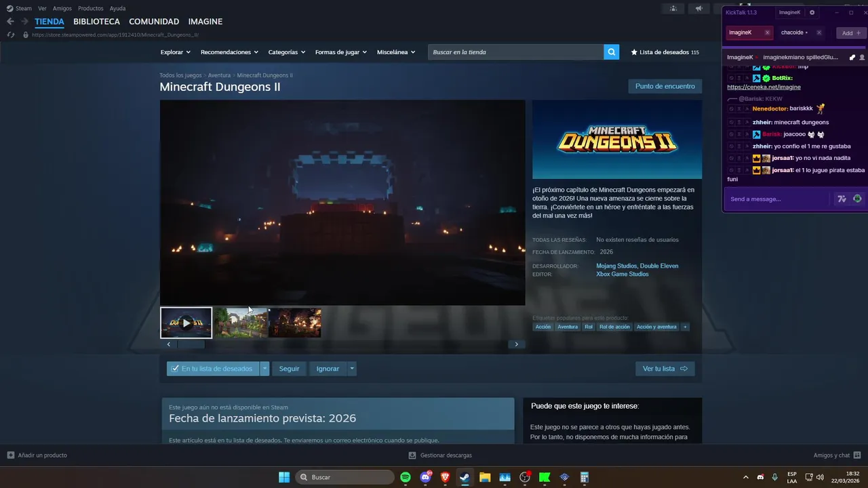Open the Categorías dropdown menu
This screenshot has height=488, width=868.
coord(286,52)
